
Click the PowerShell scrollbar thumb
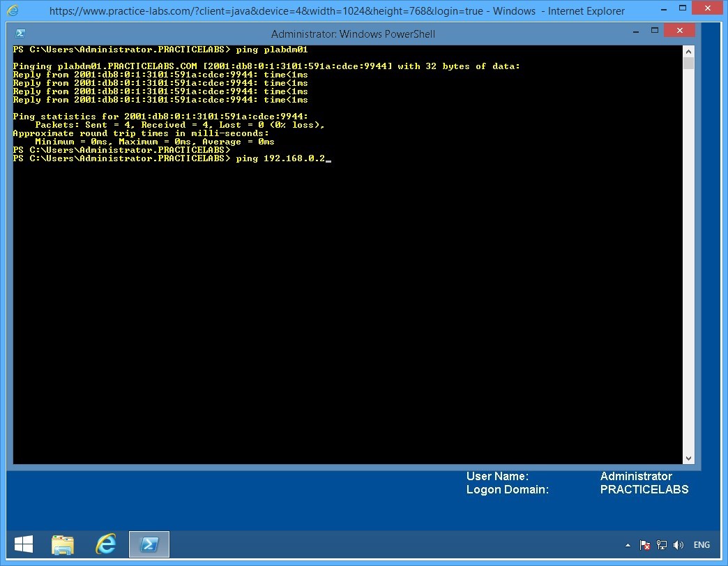tap(689, 63)
